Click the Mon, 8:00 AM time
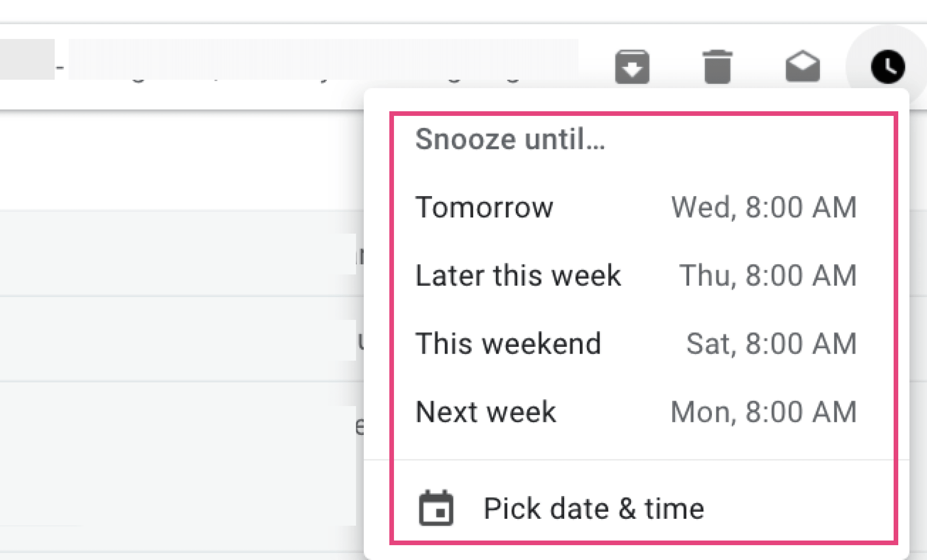 (x=764, y=412)
